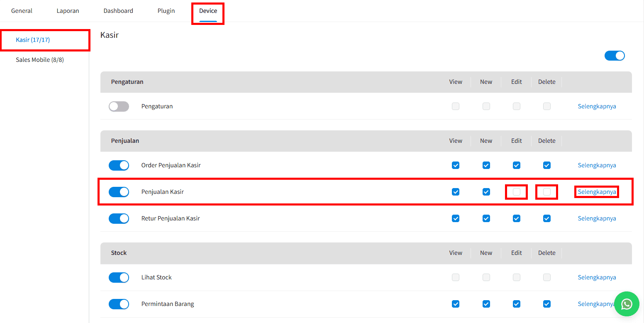The image size is (644, 323).
Task: Go to the Dashboard tab
Action: [x=118, y=11]
